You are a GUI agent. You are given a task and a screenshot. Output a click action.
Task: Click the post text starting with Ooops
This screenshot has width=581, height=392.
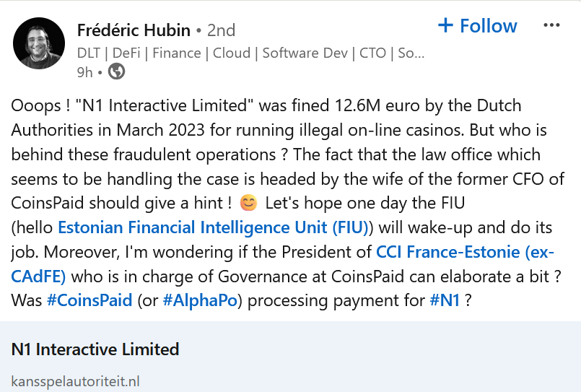(288, 203)
